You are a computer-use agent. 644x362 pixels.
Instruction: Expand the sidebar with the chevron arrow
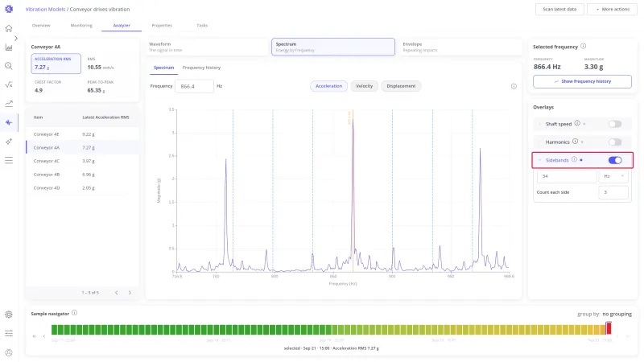point(15,38)
